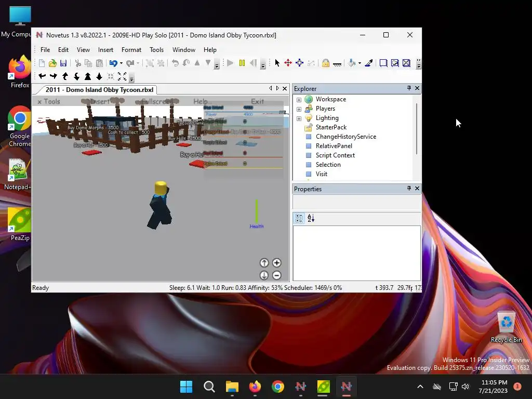Open the redo history dropdown arrow

click(138, 63)
